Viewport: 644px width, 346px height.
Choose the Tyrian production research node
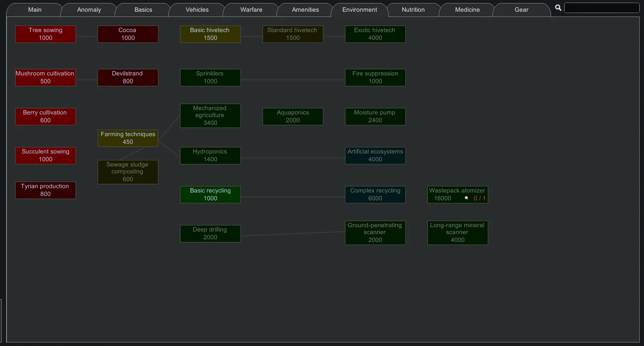[x=46, y=190]
